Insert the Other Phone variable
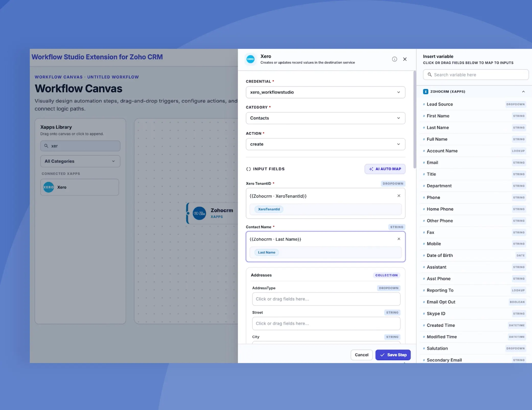532x410 pixels. [x=474, y=221]
